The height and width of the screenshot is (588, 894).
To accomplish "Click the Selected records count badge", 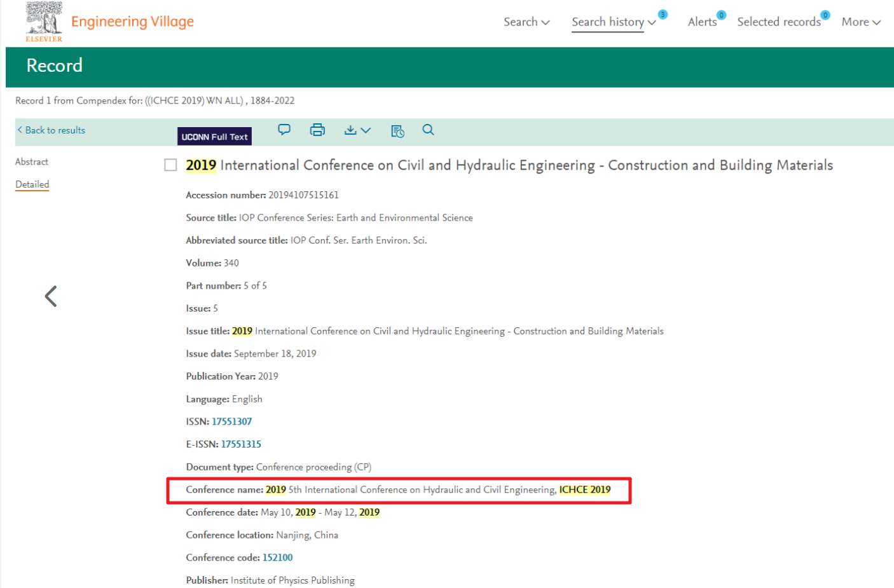I will [825, 15].
